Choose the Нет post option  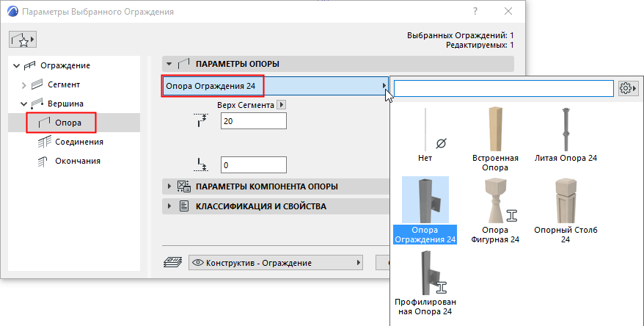(425, 134)
